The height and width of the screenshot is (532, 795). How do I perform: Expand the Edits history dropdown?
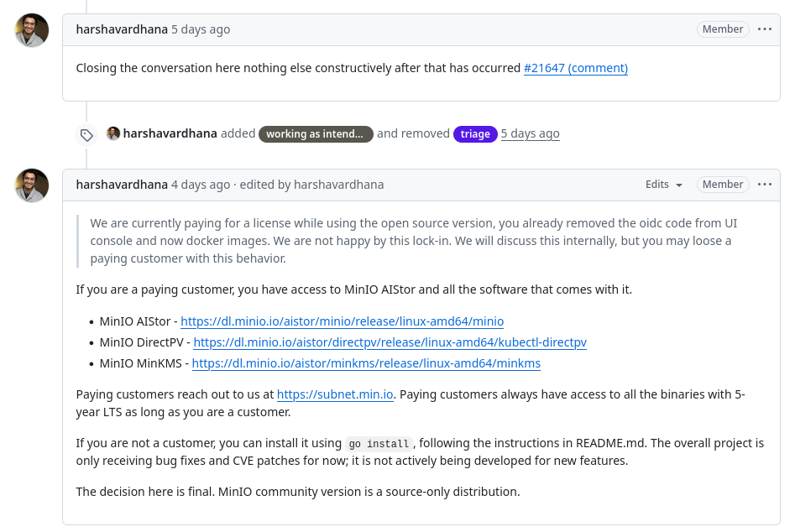(x=663, y=185)
